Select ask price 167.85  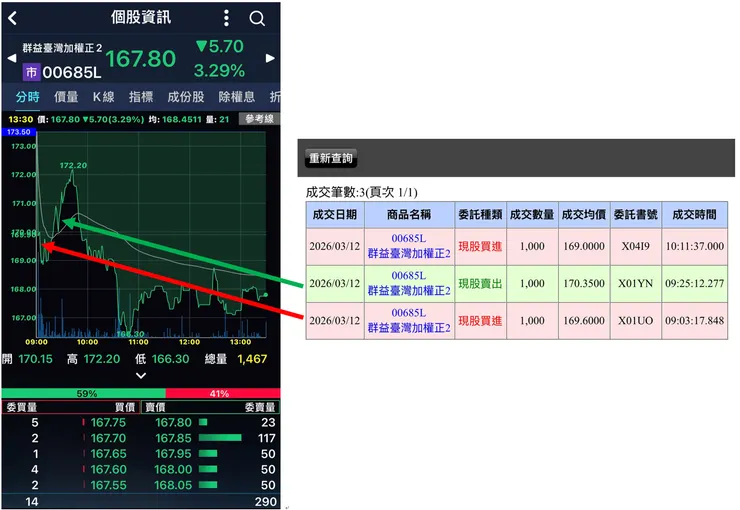coord(174,438)
